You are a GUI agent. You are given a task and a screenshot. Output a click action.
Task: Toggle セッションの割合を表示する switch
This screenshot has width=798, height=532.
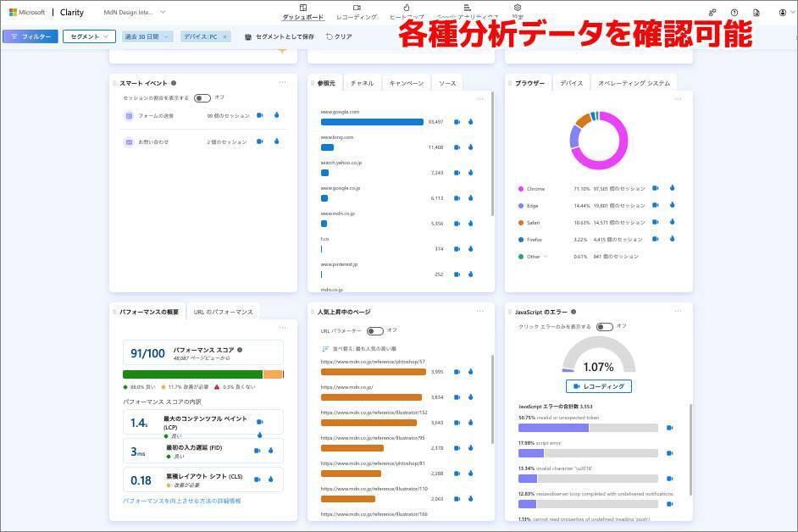202,98
